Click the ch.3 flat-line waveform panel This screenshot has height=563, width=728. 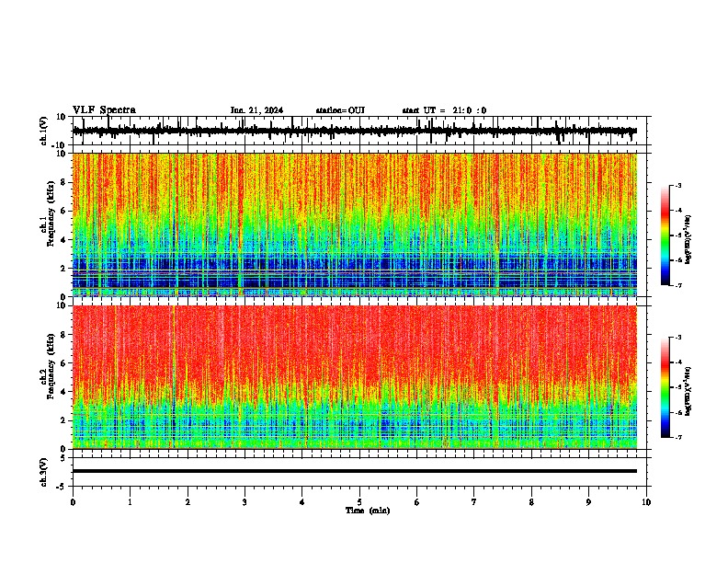[x=361, y=472]
